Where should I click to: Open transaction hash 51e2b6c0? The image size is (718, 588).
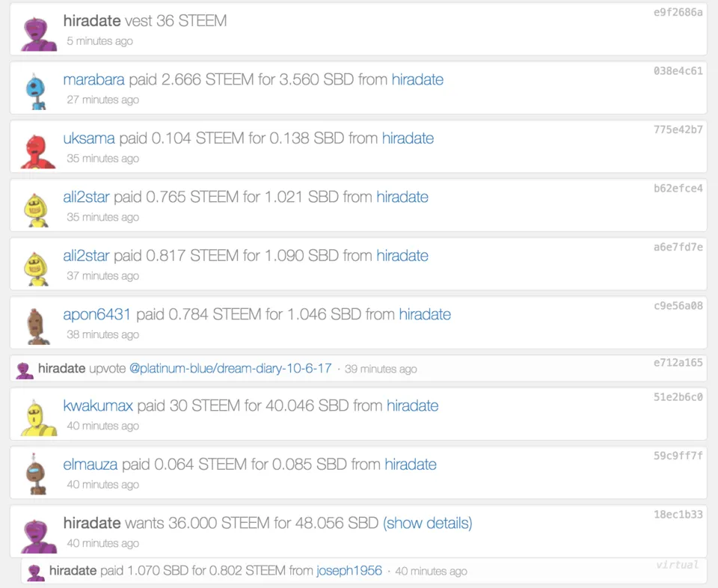[678, 397]
